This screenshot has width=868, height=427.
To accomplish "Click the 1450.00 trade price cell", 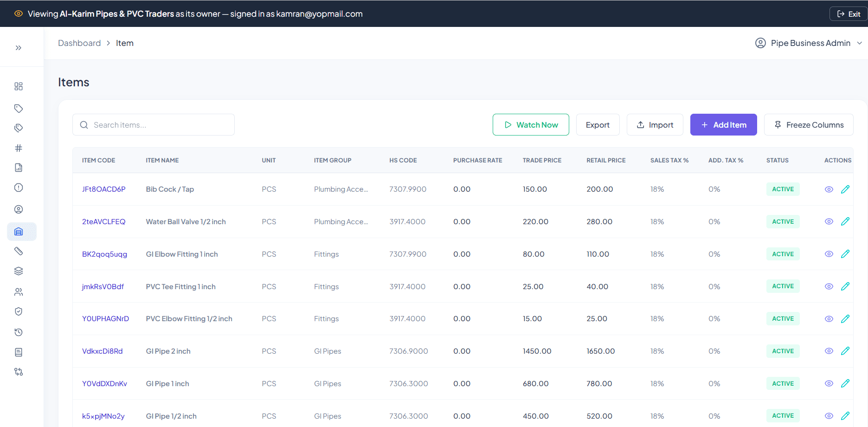I will coord(537,351).
